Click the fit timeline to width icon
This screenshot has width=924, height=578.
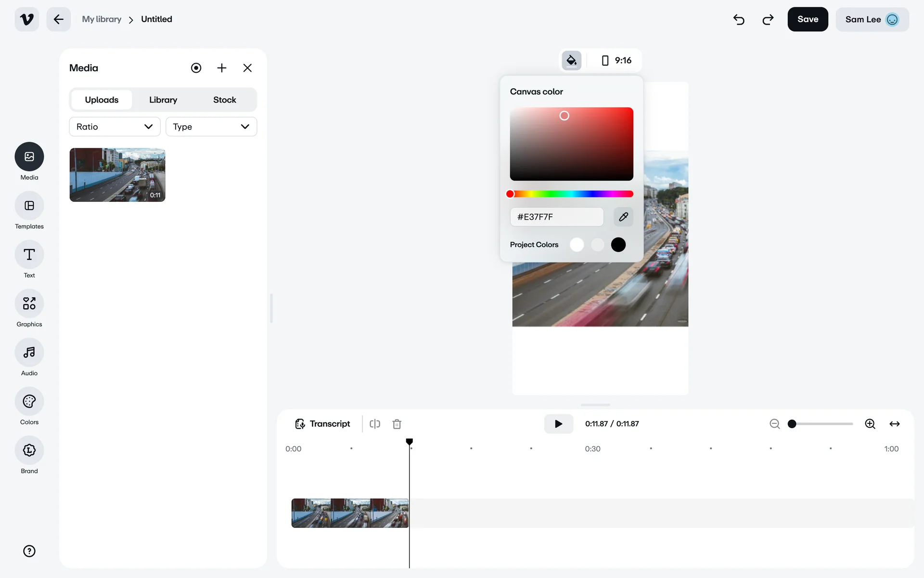[894, 424]
